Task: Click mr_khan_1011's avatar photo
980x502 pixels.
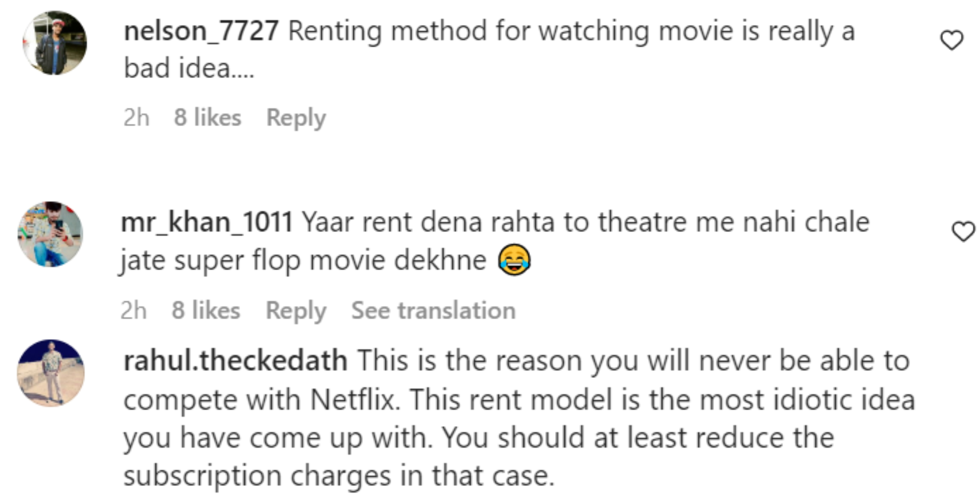Action: [50, 234]
